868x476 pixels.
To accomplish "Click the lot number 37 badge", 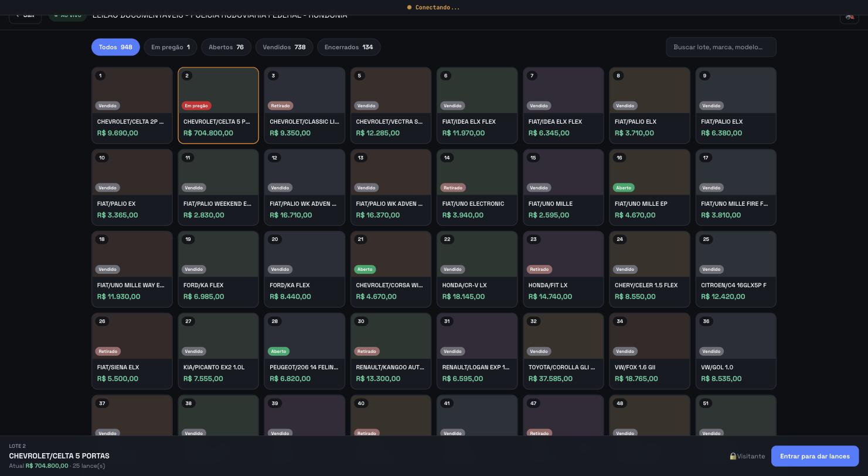I will pos(102,403).
